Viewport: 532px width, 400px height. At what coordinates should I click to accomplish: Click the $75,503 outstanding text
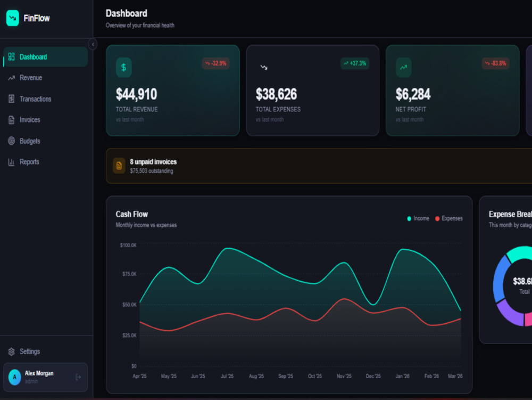coord(151,171)
